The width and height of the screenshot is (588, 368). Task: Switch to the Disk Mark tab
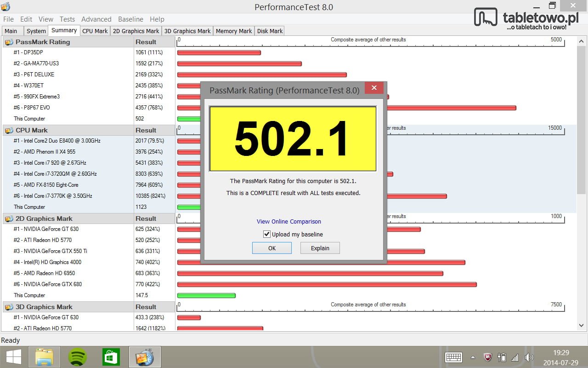(x=270, y=31)
